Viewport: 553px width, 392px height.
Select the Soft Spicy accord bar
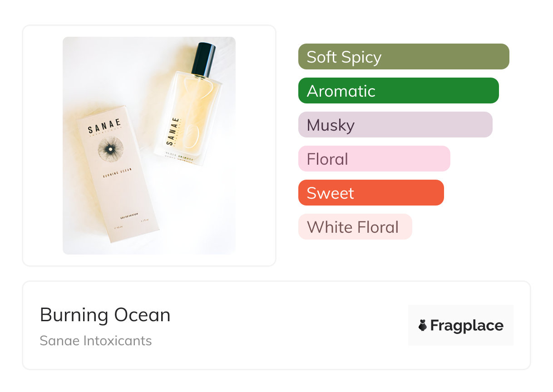403,57
